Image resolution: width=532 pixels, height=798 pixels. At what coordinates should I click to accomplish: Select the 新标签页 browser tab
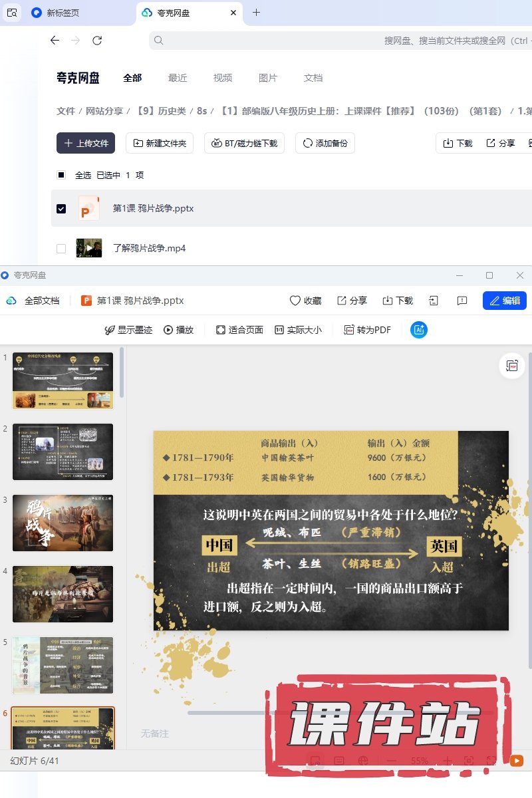coord(63,13)
